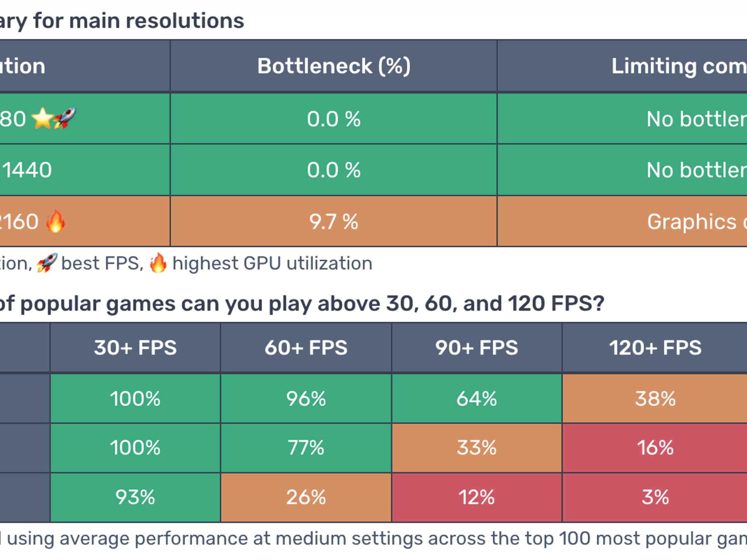
Task: Select the Bottleneck (%) column header
Action: coord(334,66)
